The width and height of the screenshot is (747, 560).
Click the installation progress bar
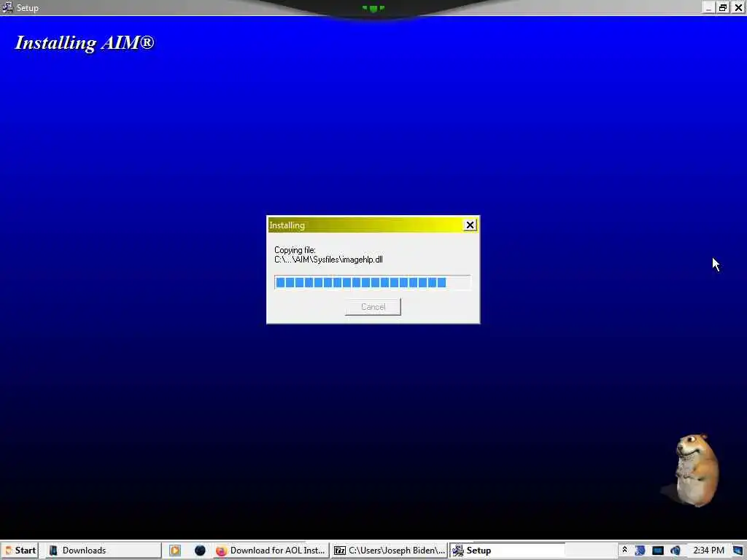pos(373,282)
